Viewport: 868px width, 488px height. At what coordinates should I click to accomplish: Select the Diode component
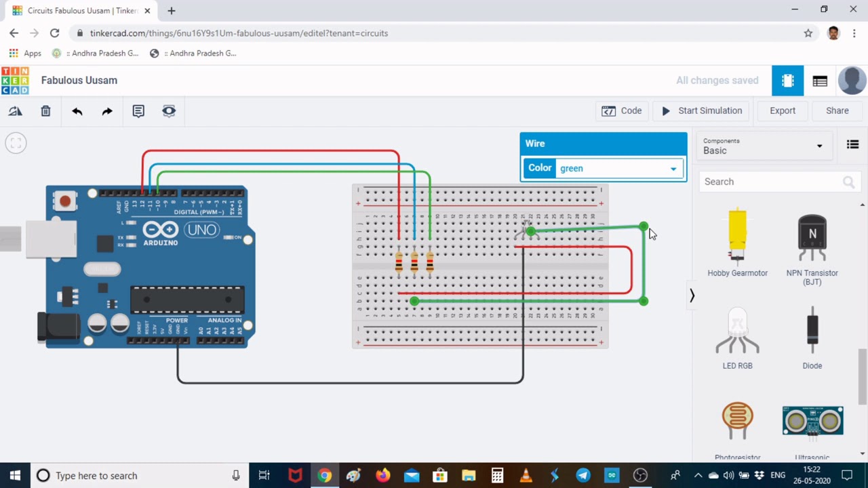812,338
